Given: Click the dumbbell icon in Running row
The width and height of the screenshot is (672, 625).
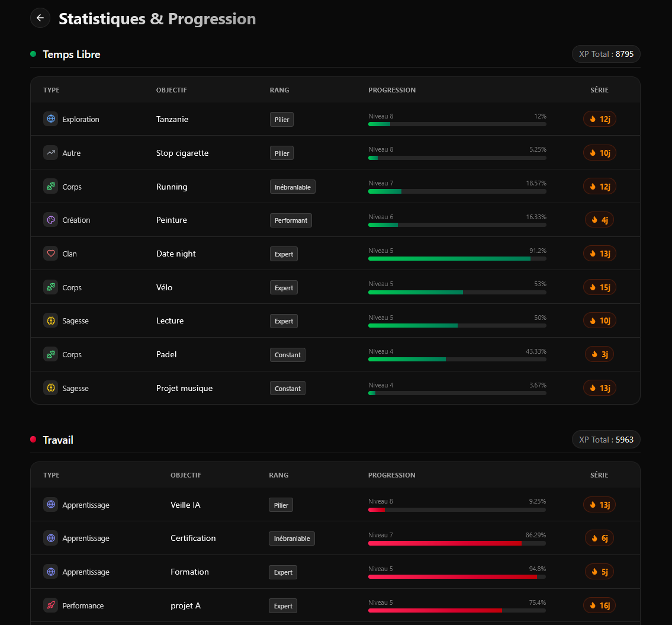Looking at the screenshot, I should tap(50, 187).
